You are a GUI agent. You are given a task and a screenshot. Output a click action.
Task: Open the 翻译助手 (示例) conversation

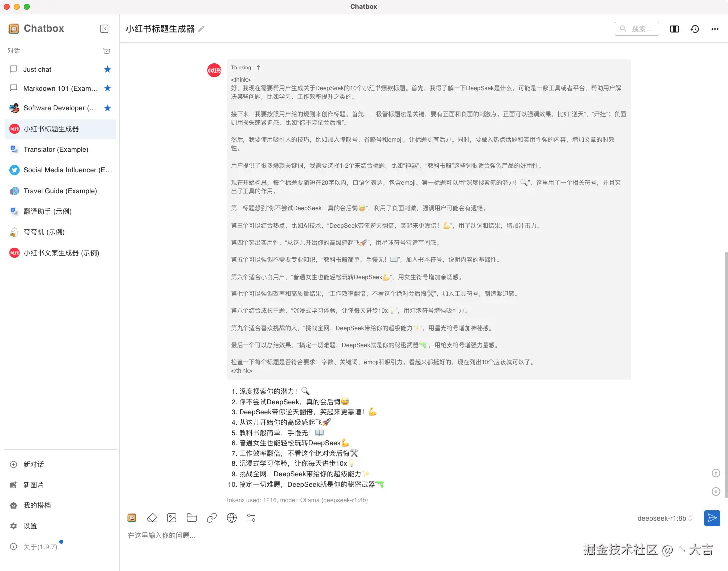[x=60, y=211]
